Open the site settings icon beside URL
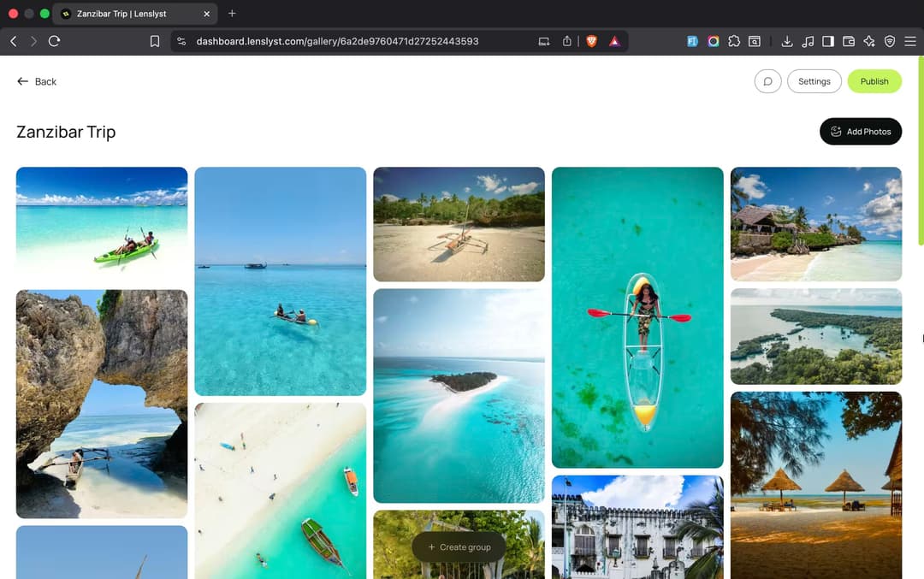924x579 pixels. (x=181, y=41)
